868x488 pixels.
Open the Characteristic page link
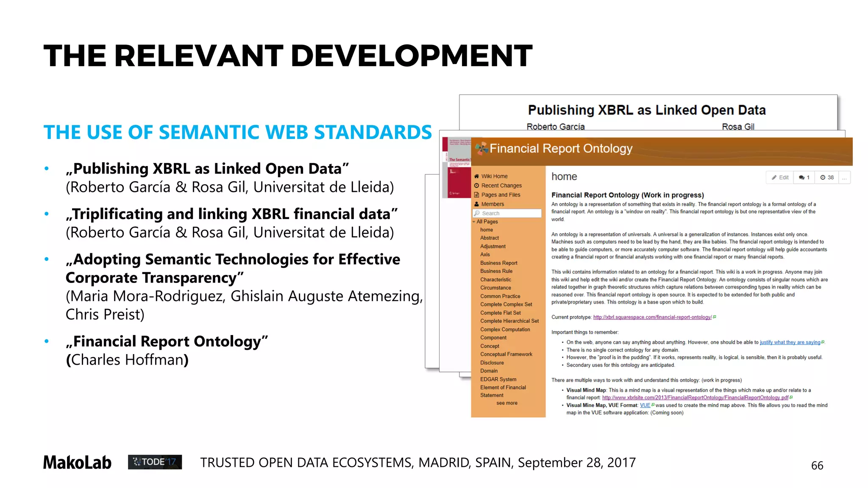(x=495, y=280)
